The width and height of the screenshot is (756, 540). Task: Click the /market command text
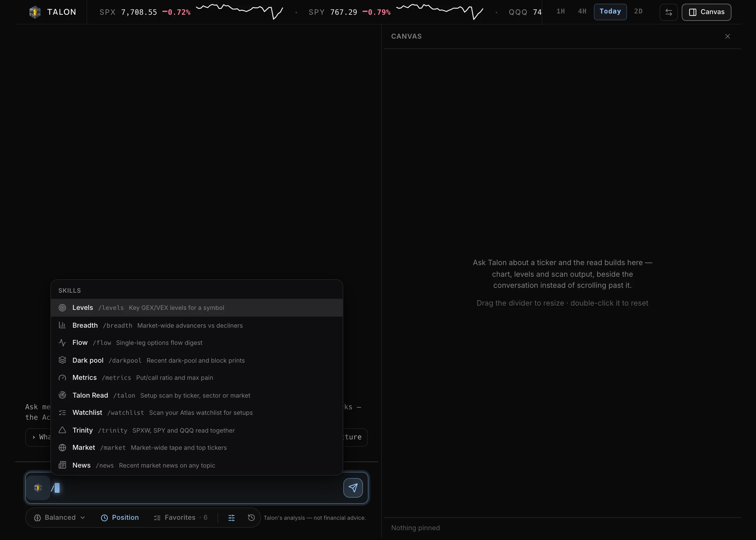tap(113, 448)
